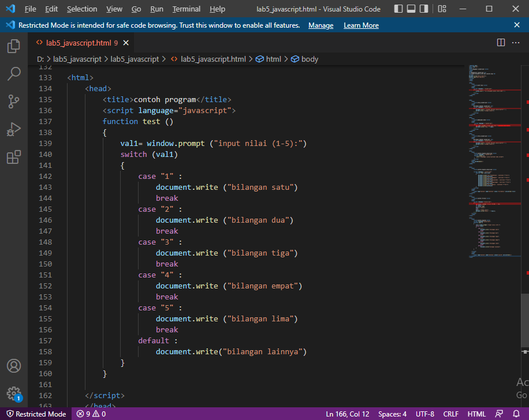Viewport: 529px width, 420px height.
Task: Open the Accounts icon in the activity bar
Action: 14,366
